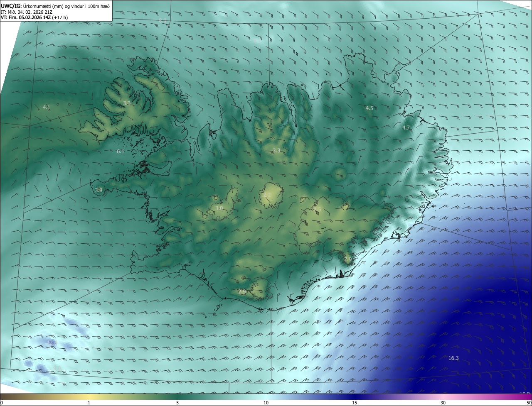Click the faint 9.0 value in the southwest sea
532x406 pixels.
57,368
